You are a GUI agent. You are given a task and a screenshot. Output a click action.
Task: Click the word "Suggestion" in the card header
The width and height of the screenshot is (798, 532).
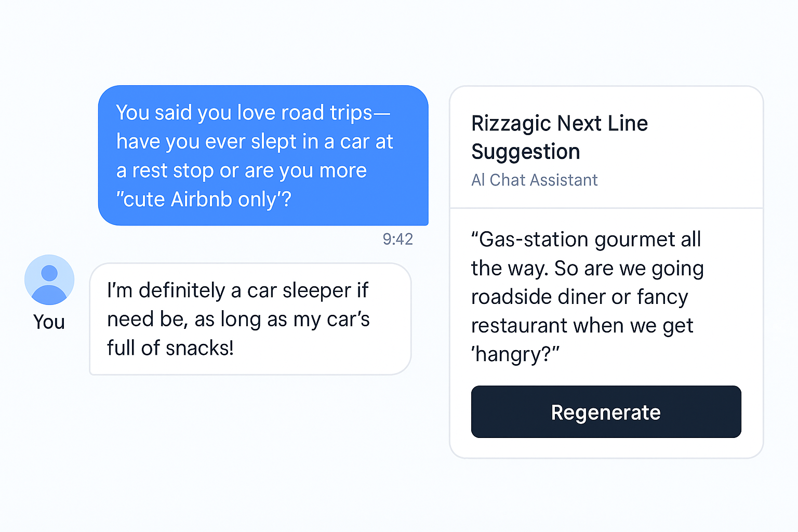[x=526, y=152]
